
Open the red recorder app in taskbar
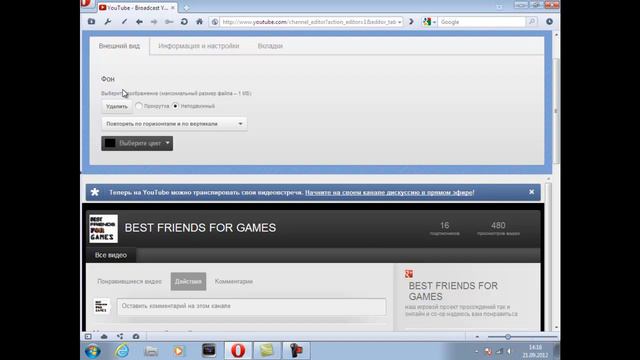point(296,351)
